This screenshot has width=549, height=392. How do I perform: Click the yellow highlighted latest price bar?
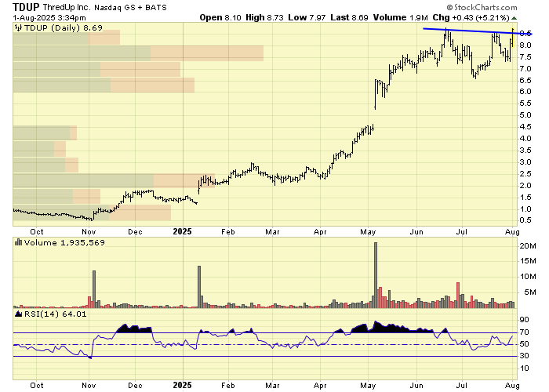[x=513, y=38]
